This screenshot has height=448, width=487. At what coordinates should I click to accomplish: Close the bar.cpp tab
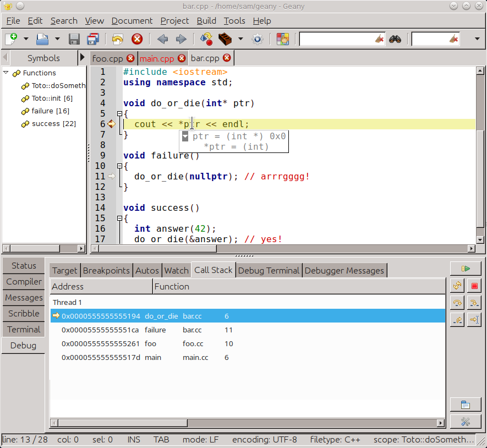(227, 58)
